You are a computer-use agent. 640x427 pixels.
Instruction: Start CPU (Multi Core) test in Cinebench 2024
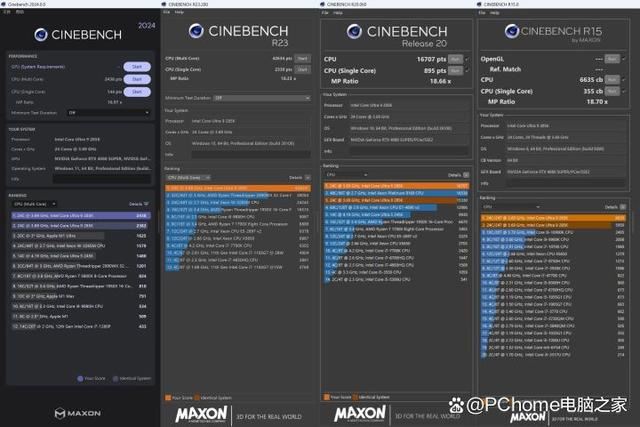[137, 78]
